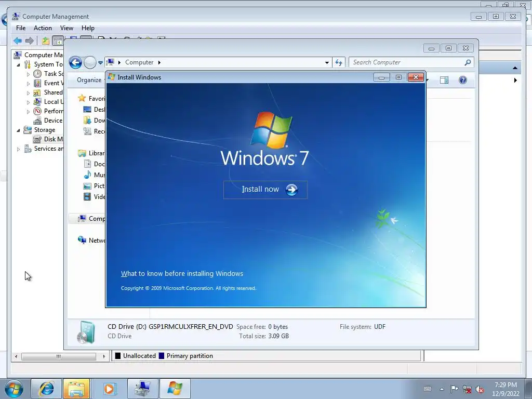Toggle the Show/Hide Console Tree toolbar icon
Image resolution: width=532 pixels, height=399 pixels.
(x=58, y=41)
